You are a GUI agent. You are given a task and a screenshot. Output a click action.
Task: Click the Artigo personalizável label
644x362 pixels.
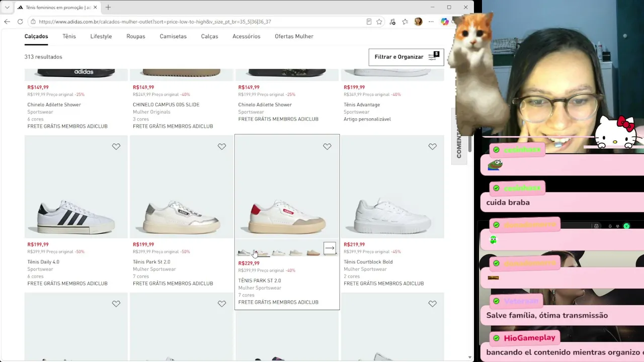pos(367,119)
